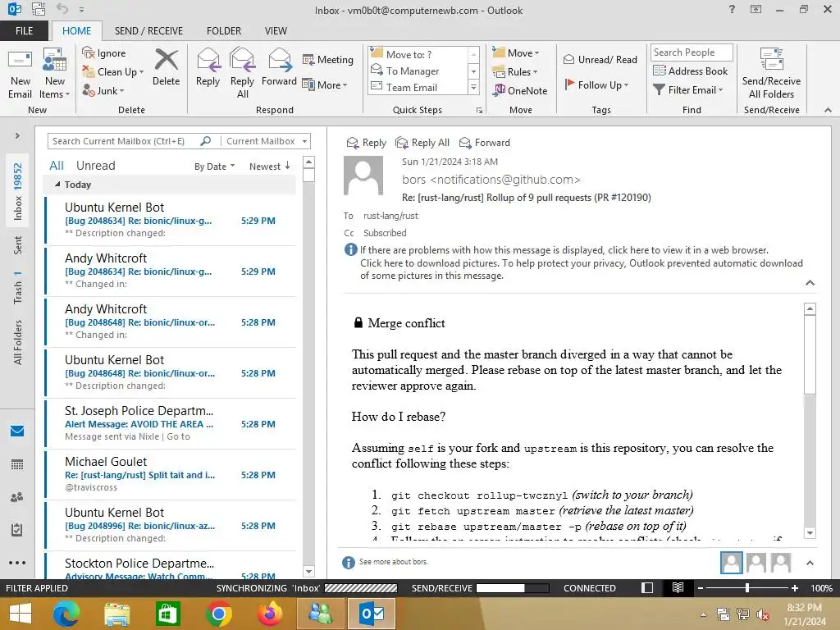Show All messages filter
This screenshot has height=630, width=840.
pyautogui.click(x=57, y=166)
